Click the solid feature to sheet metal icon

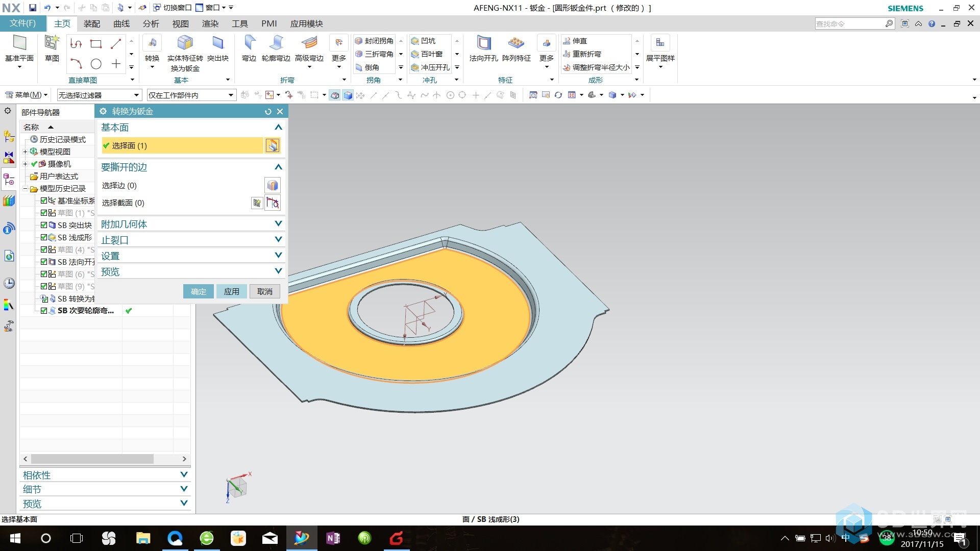coord(185,43)
